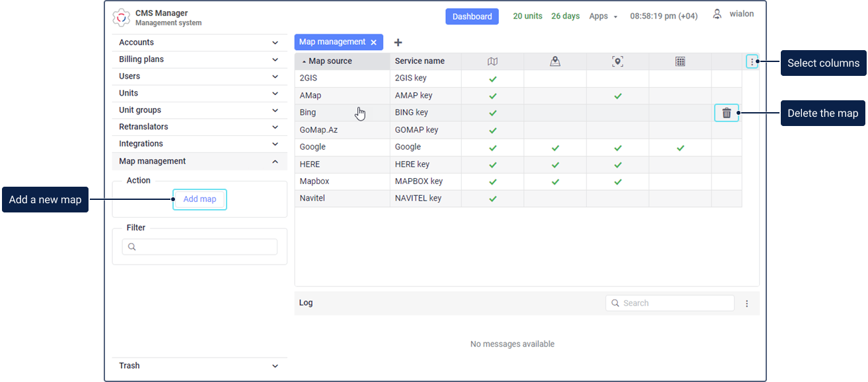Click the grid column header icon
The image size is (868, 382).
[x=680, y=61]
